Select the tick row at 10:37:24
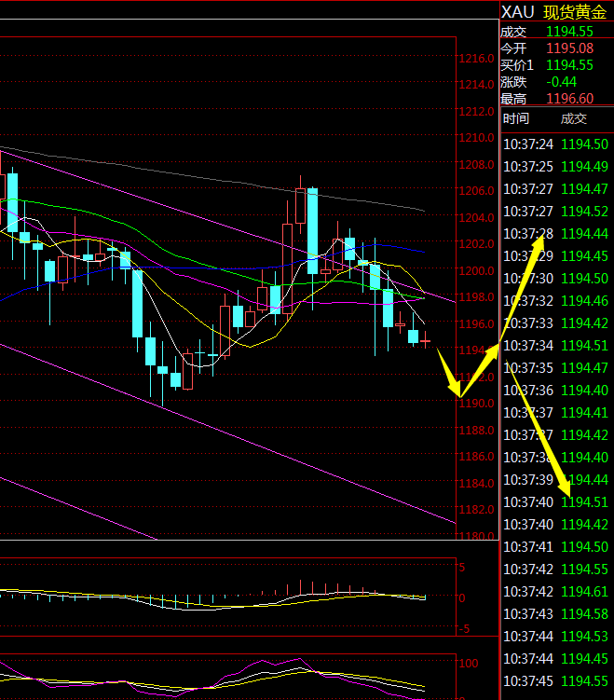The image size is (614, 700). tap(556, 144)
